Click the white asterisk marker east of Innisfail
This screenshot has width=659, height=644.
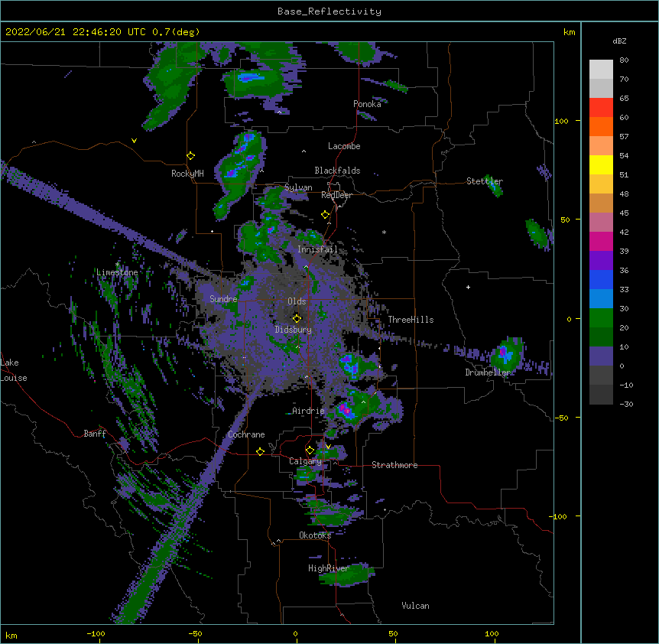[384, 232]
